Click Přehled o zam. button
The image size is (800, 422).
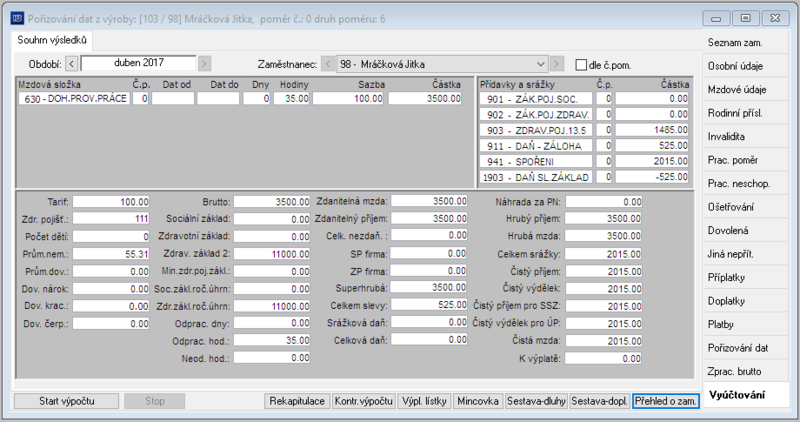[665, 401]
